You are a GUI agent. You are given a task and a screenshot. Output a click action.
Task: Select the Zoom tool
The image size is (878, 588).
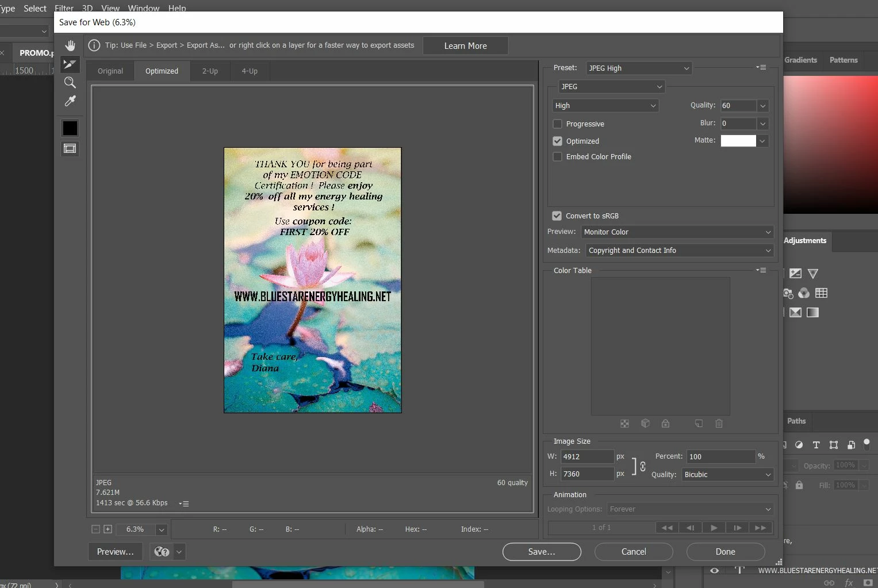(x=70, y=82)
